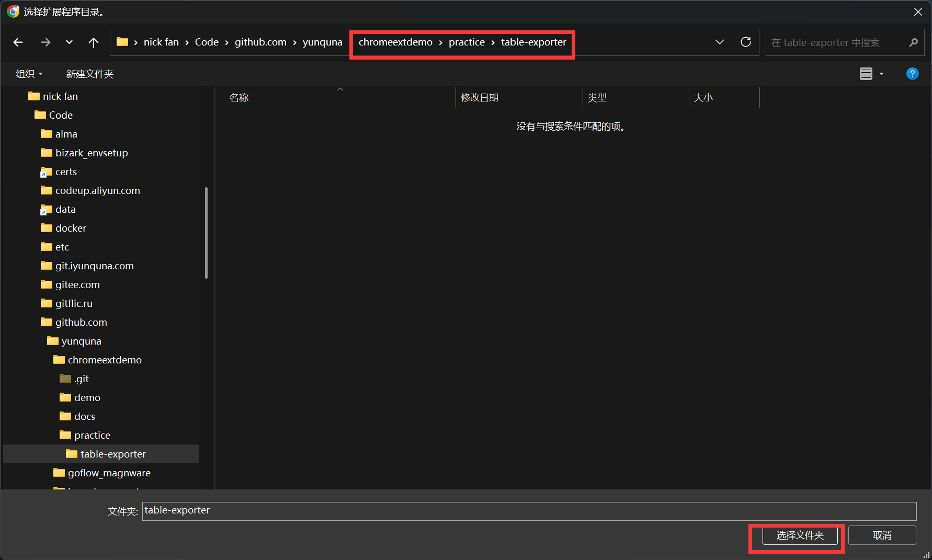This screenshot has width=932, height=560.
Task: Click 新建文件夹 to create folder
Action: point(90,74)
